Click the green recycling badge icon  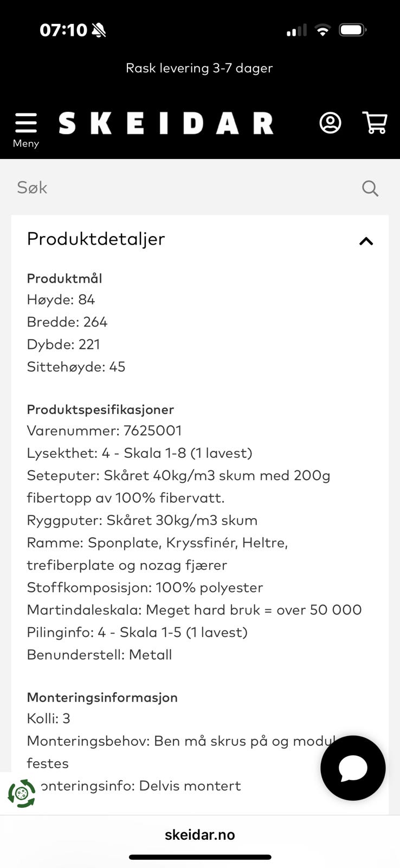click(22, 794)
